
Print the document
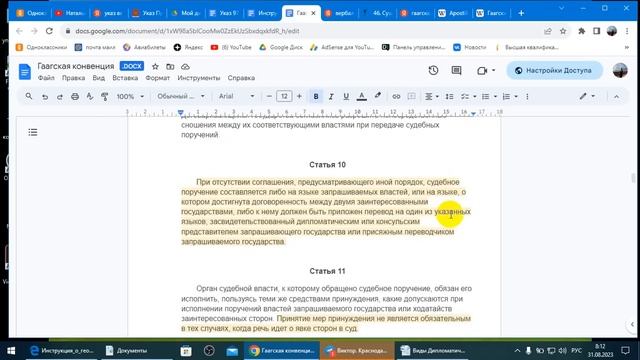(75, 97)
